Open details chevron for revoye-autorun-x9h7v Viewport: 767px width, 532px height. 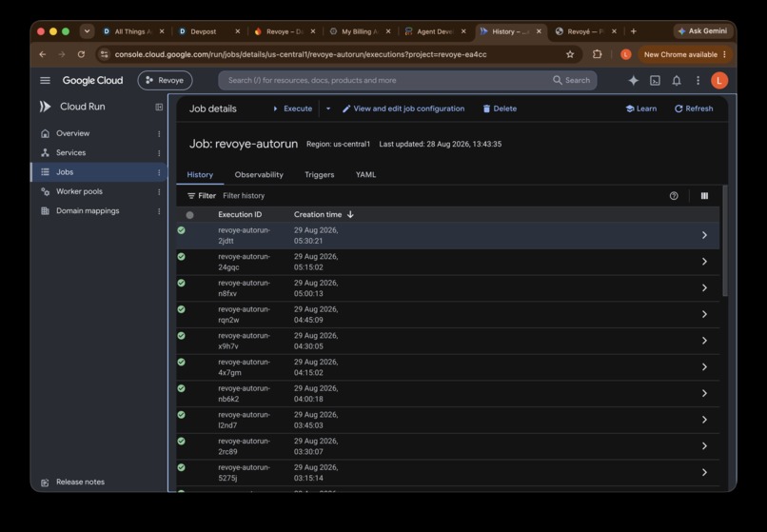[x=704, y=341]
